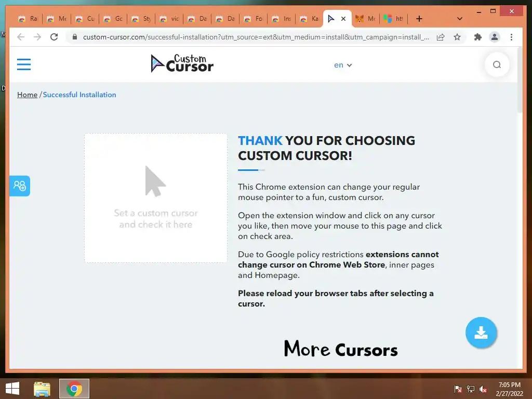Expand the 'en' language dropdown

pos(343,65)
